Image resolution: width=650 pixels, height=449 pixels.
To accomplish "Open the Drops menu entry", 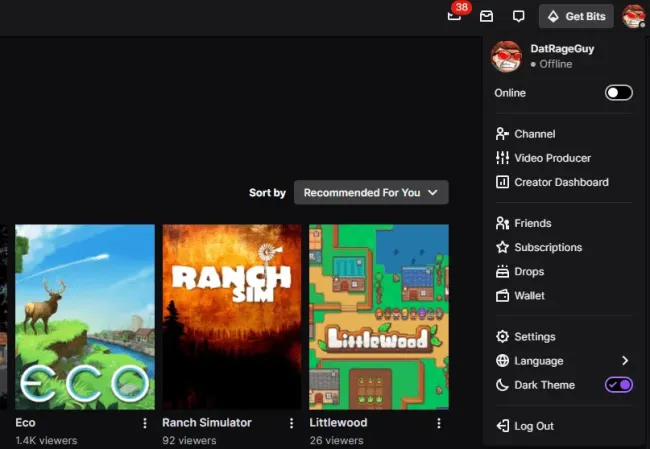I will 564,272.
